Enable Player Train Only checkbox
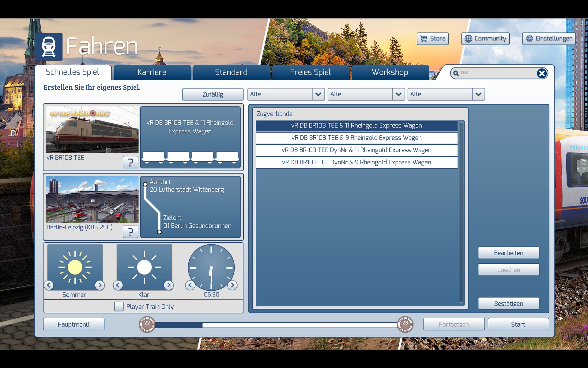 pyautogui.click(x=119, y=306)
